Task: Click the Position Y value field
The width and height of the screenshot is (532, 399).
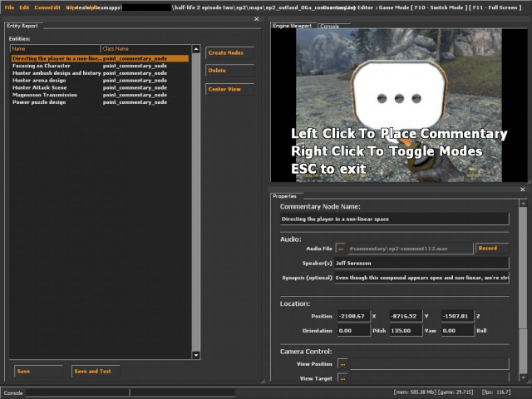Action: (x=406, y=316)
